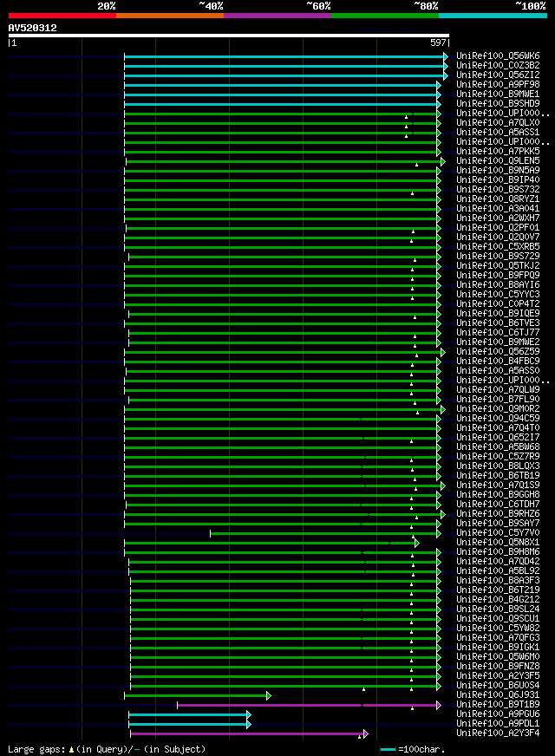
Task: Select the white AV520312 query sequence bar
Action: click(x=229, y=36)
